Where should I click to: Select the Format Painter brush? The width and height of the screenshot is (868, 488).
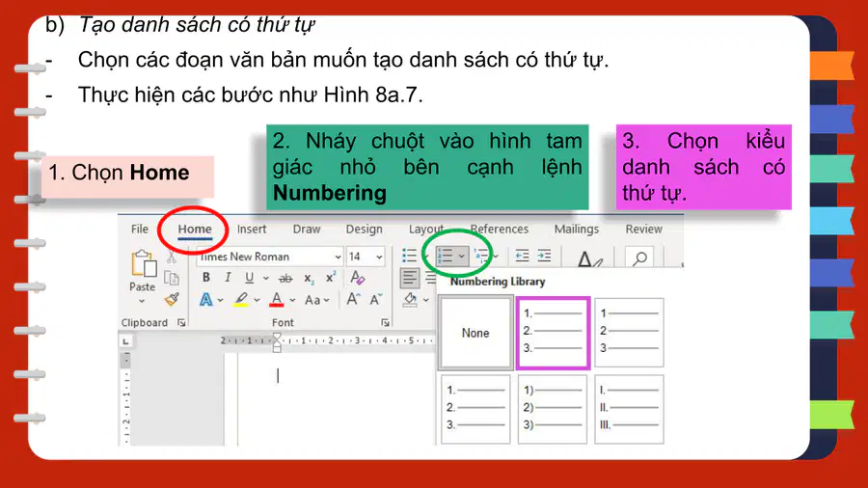tap(172, 299)
